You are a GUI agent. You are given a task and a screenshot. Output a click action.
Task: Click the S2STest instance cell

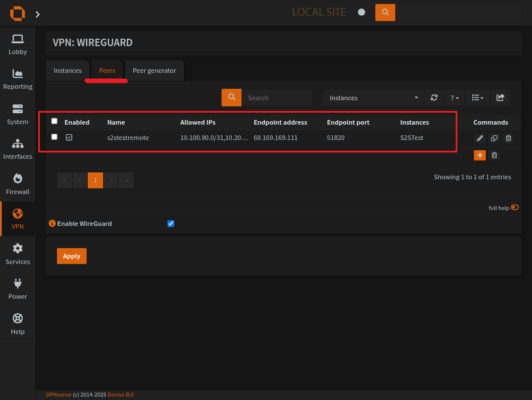click(x=412, y=138)
